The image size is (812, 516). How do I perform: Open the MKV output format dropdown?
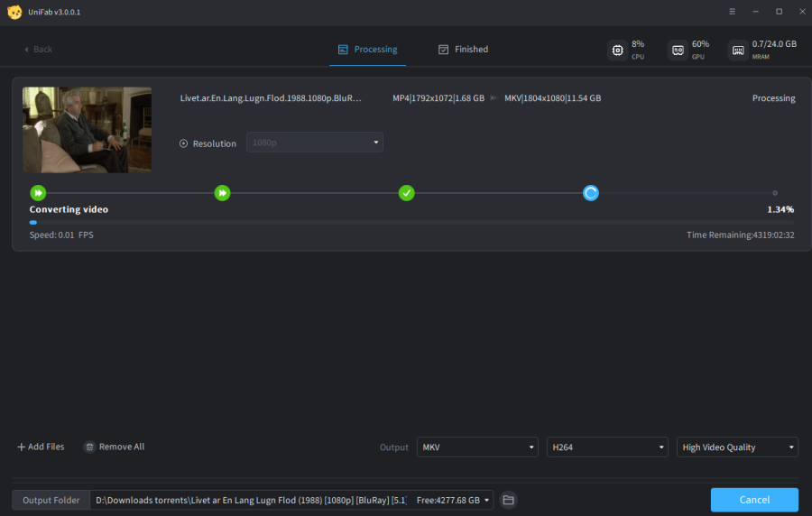pos(477,447)
